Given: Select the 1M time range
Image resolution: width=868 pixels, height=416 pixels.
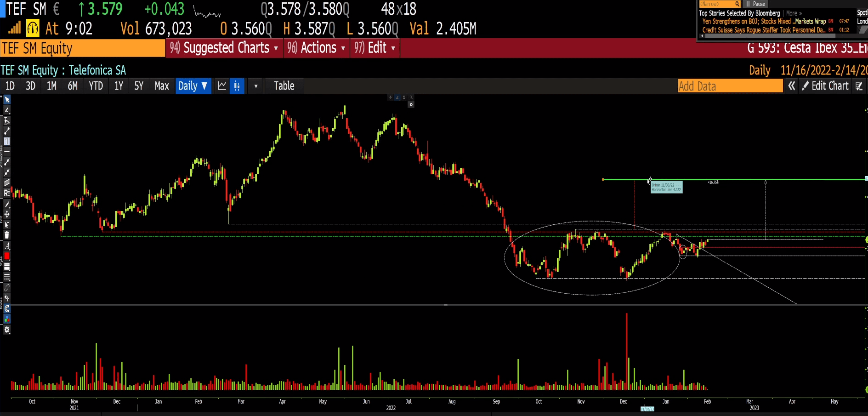Looking at the screenshot, I should click(51, 86).
